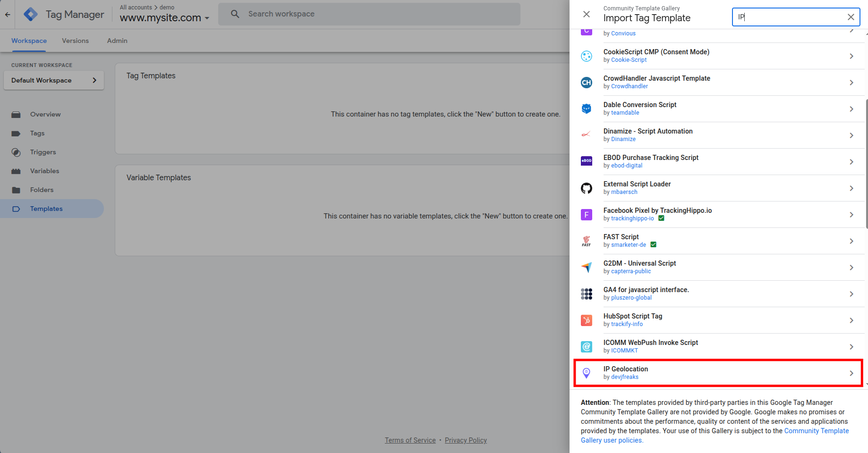Viewport: 868px width, 453px height.
Task: Click the Folders folder icon
Action: [16, 190]
